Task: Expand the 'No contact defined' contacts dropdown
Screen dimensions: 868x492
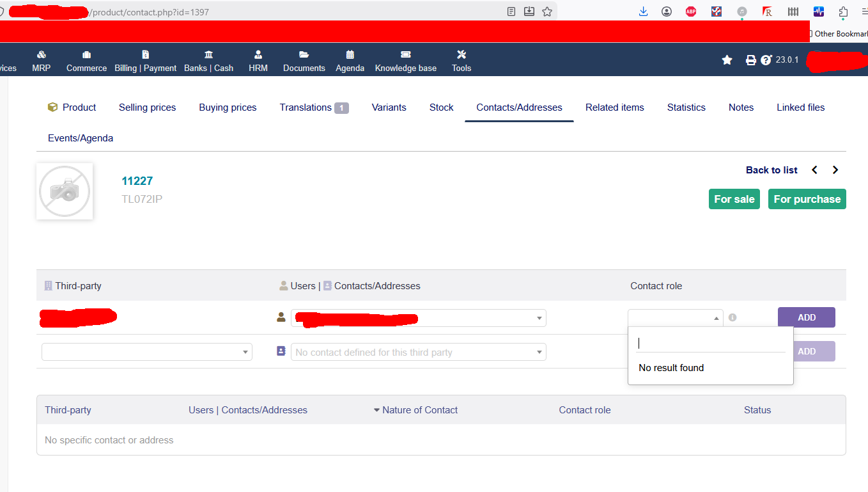Action: click(418, 352)
